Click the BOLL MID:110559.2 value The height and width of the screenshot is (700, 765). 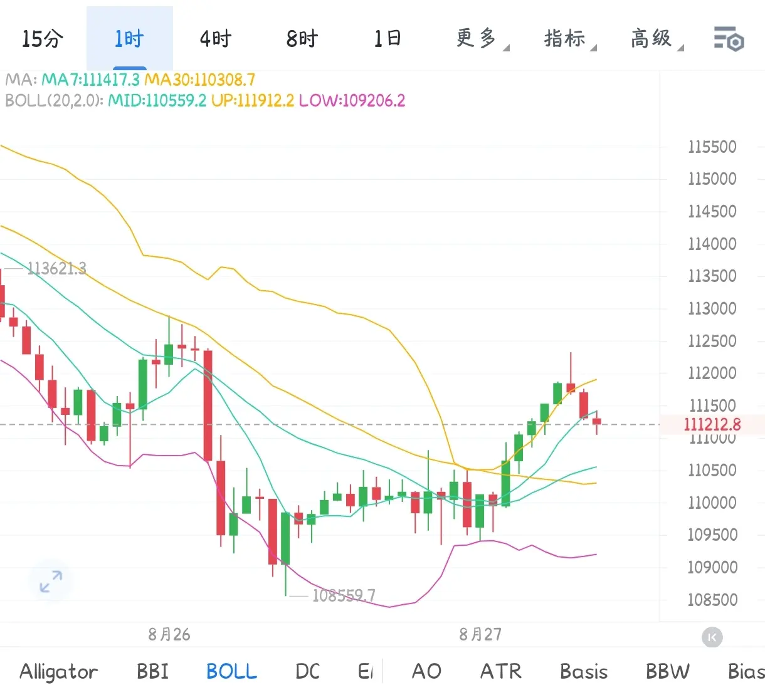click(x=157, y=100)
